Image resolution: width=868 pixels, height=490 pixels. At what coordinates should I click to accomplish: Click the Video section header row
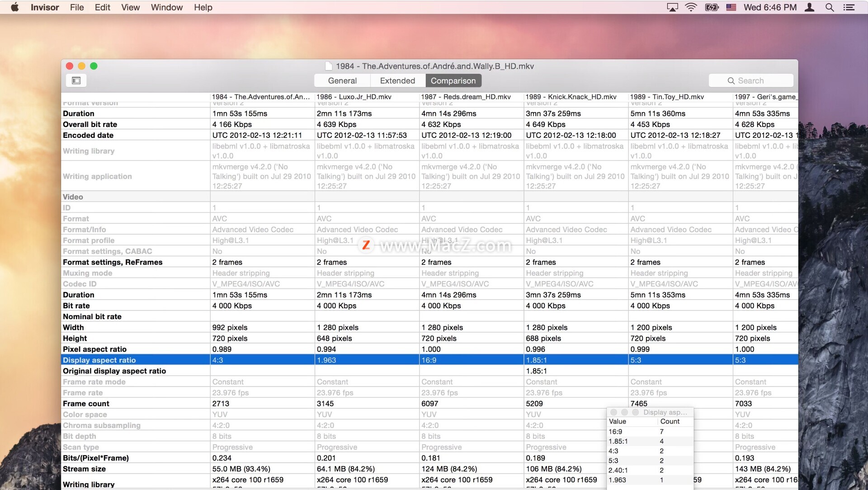429,197
